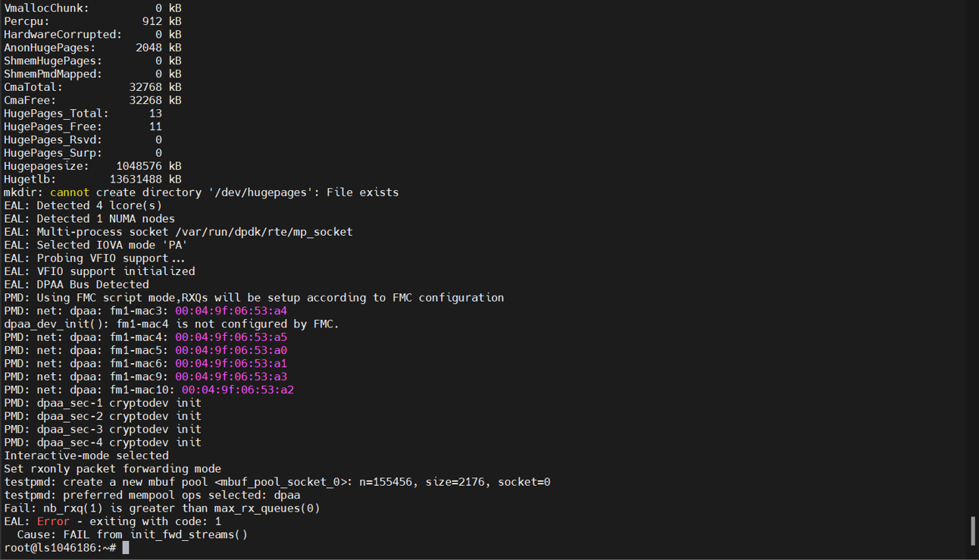Click the red 'Error' text from EAL
979x560 pixels.
(53, 521)
